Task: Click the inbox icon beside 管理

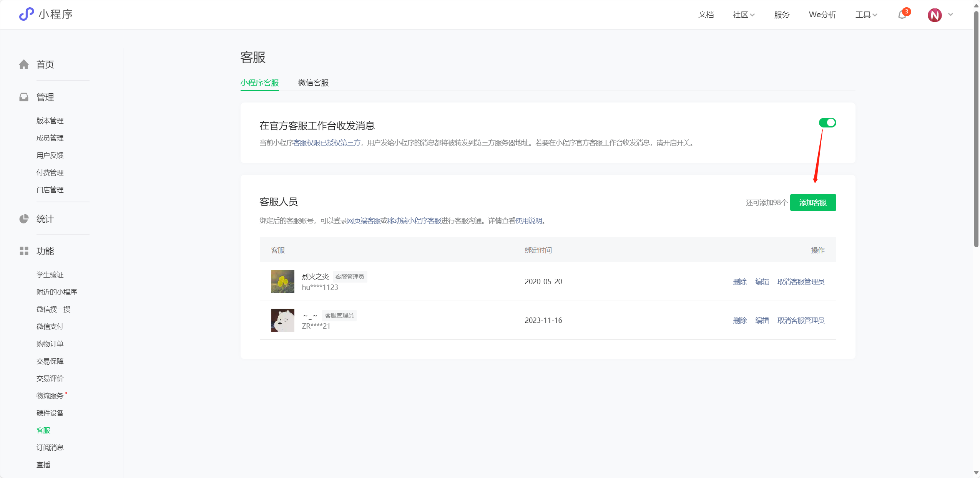Action: [24, 97]
